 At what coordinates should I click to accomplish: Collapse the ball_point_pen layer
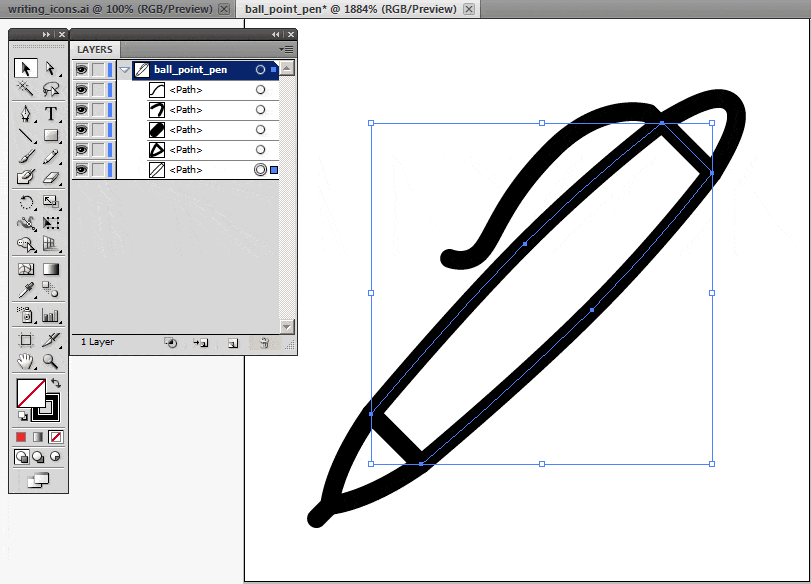pyautogui.click(x=124, y=70)
